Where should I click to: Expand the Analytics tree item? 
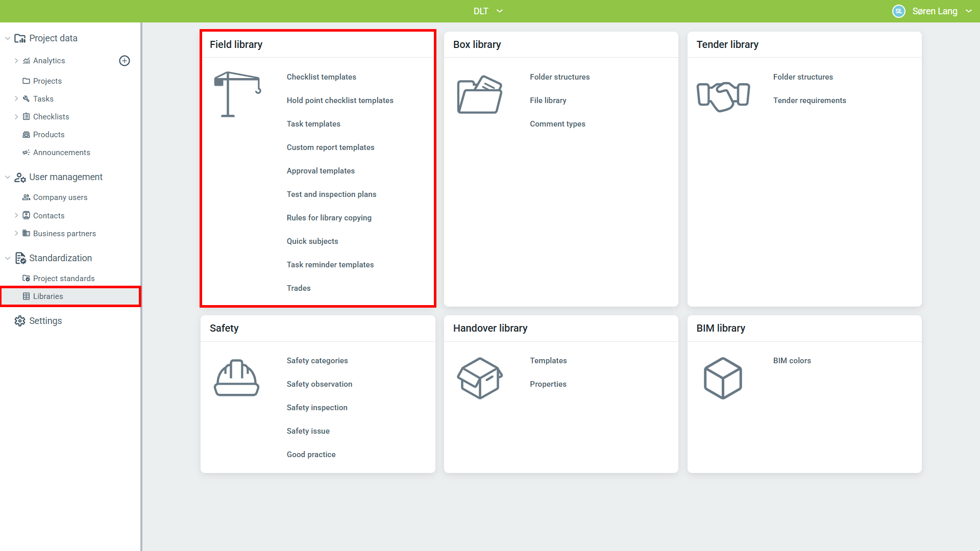[16, 61]
